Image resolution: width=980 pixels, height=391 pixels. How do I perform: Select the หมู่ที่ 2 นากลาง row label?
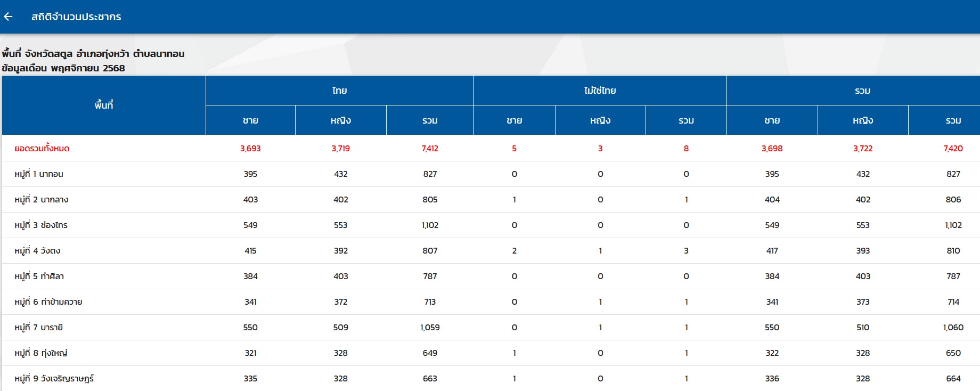pyautogui.click(x=42, y=200)
